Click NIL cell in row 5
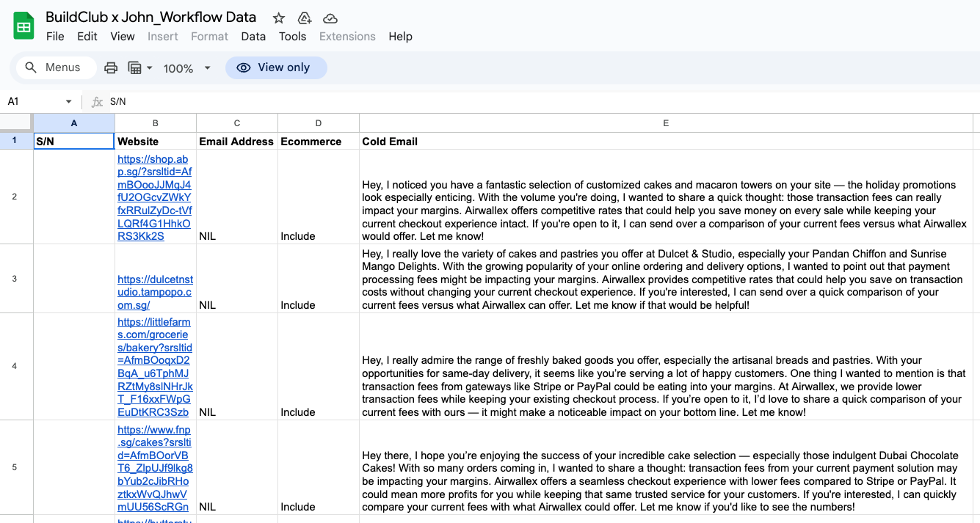 [x=237, y=467]
